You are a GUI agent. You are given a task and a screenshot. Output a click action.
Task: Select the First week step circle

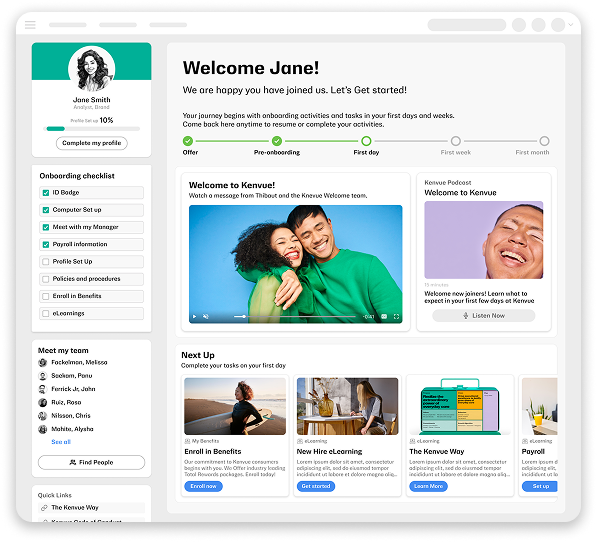click(x=456, y=141)
